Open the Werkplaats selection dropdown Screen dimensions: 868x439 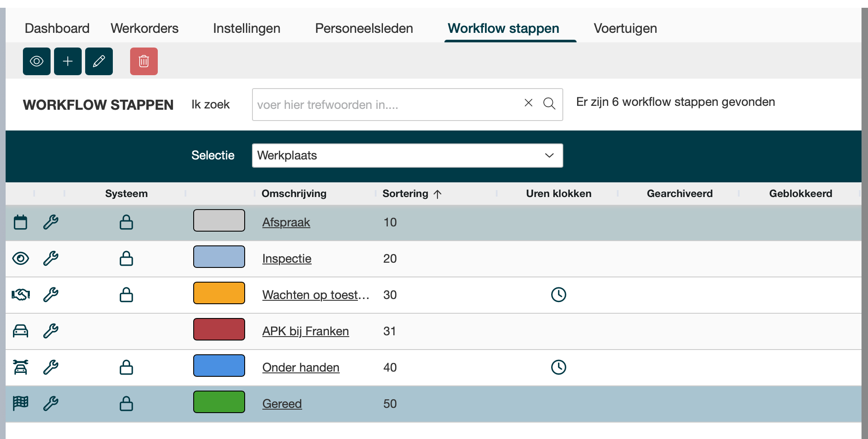click(x=407, y=156)
